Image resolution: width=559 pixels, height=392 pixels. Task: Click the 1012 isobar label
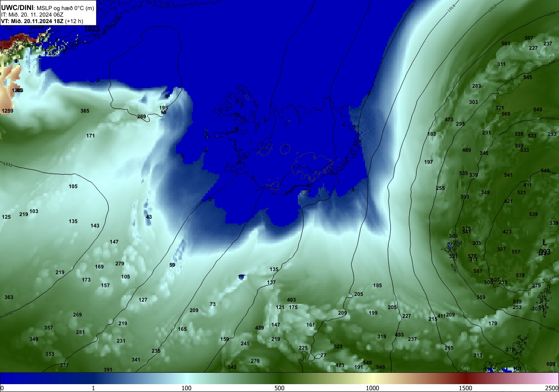[492, 7]
